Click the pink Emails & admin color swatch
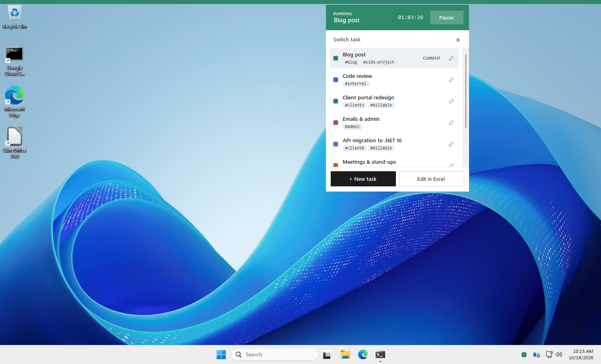 (335, 123)
